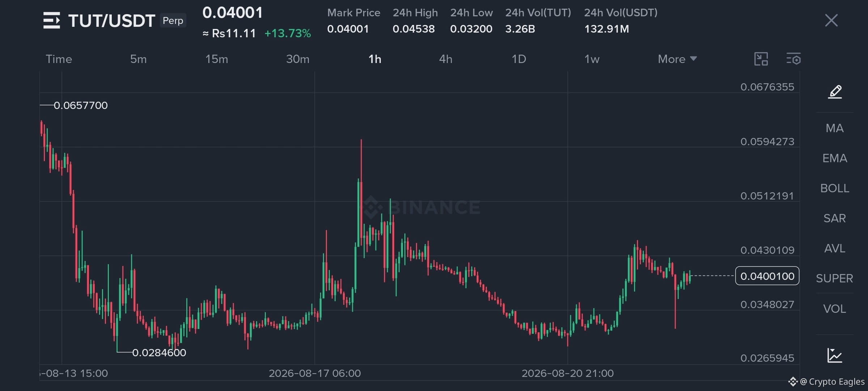868x391 pixels.
Task: Tap the 24h Vol(TUT) value 3.26B
Action: point(520,29)
